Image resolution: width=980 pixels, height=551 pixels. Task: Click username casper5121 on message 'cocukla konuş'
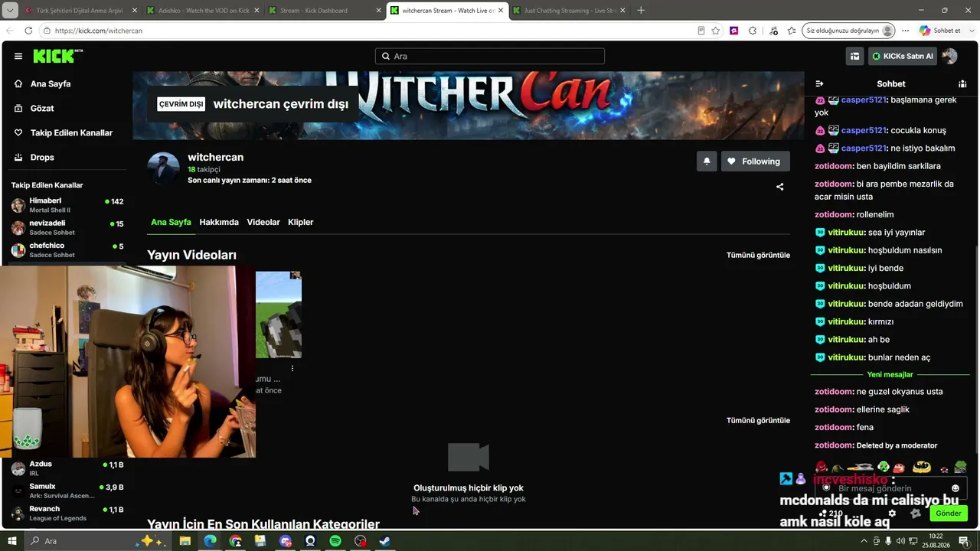(x=864, y=130)
